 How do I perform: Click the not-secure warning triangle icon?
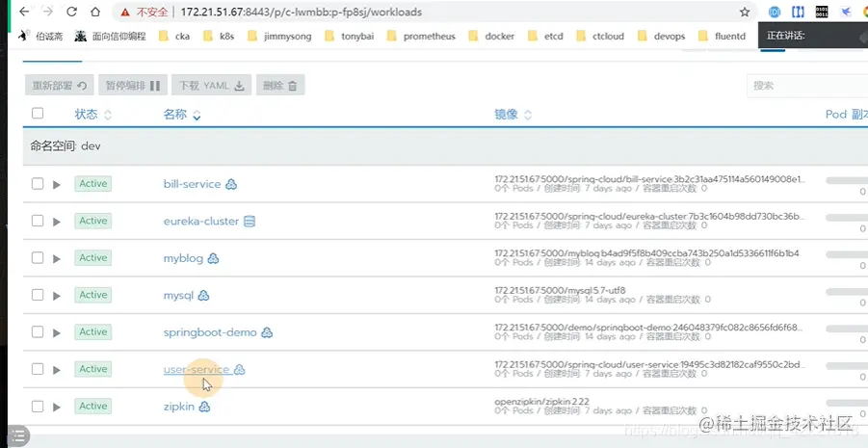(125, 13)
